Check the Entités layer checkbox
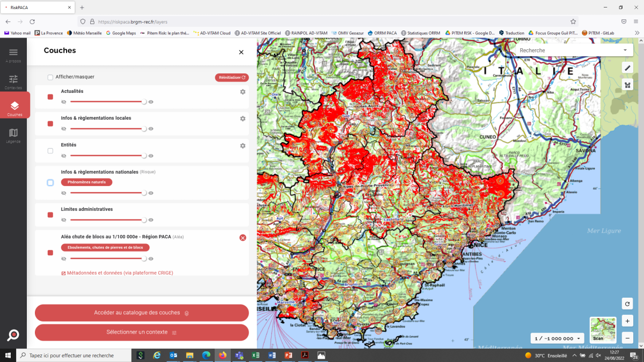 (50, 151)
